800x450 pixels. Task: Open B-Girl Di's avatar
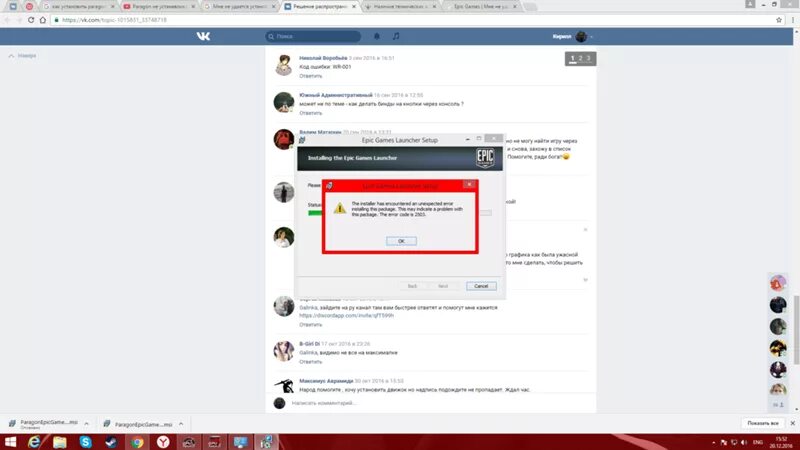coord(284,351)
